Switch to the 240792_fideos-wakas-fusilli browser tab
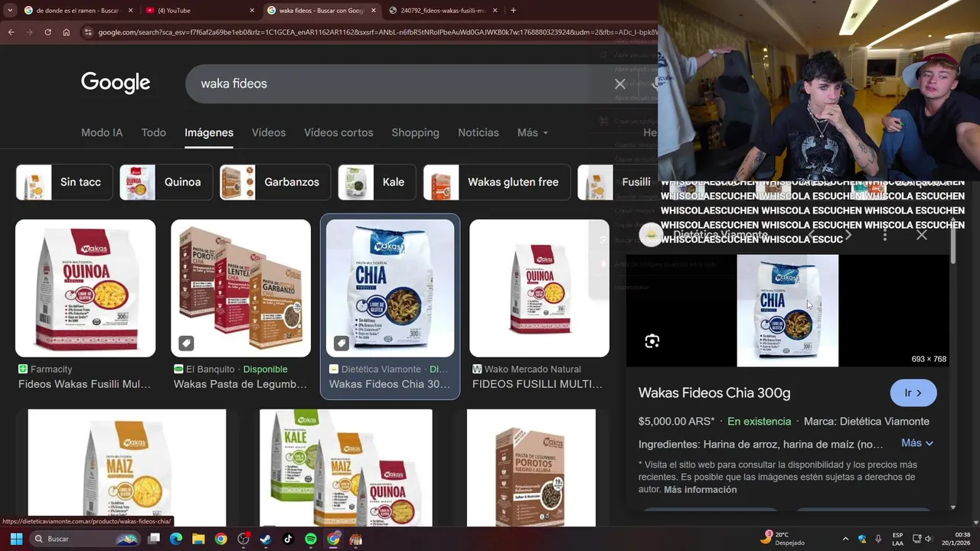 point(443,10)
